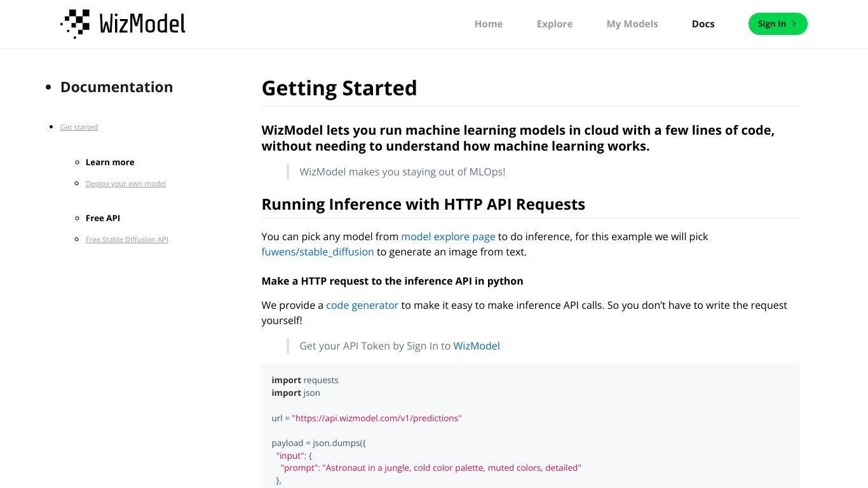The image size is (868, 488).
Task: Click the Learn more sidebar label
Action: click(110, 162)
